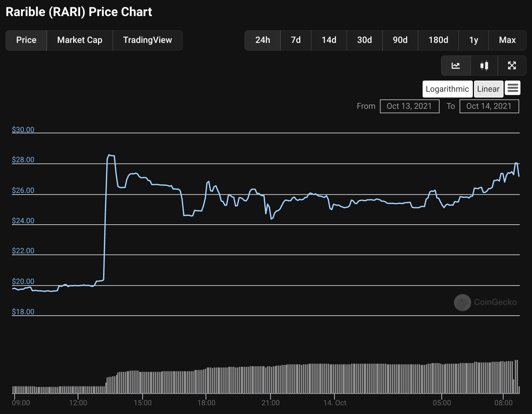The image size is (532, 414).
Task: Click the $22.00 axis label
Action: click(23, 251)
